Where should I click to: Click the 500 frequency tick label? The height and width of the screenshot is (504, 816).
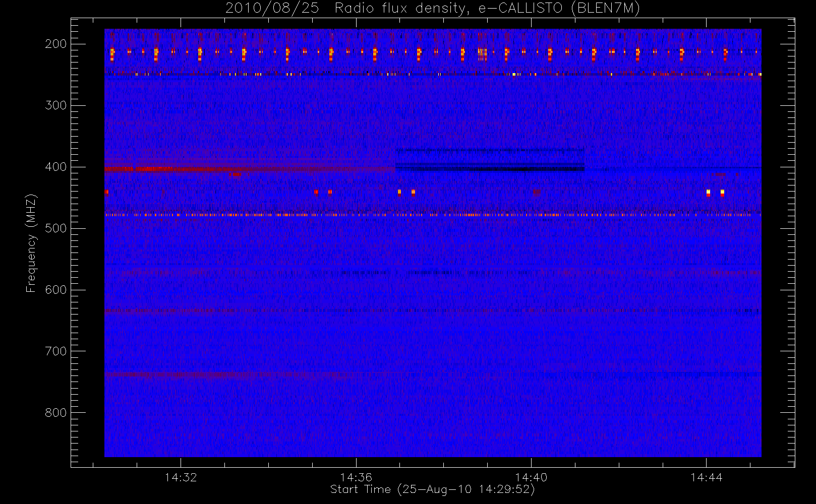(55, 228)
